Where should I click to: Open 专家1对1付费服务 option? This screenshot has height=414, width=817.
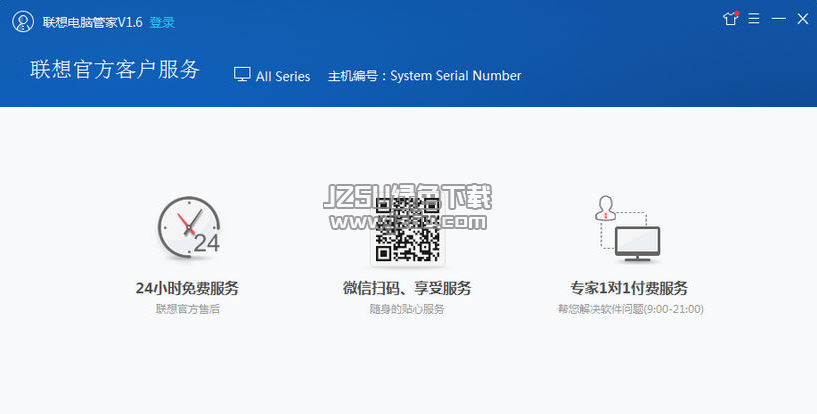pyautogui.click(x=629, y=288)
